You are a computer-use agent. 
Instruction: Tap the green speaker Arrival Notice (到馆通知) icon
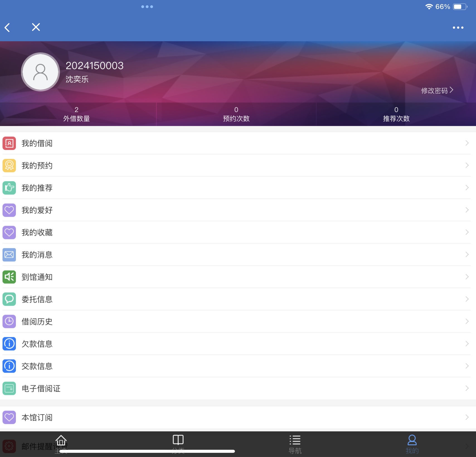[9, 277]
